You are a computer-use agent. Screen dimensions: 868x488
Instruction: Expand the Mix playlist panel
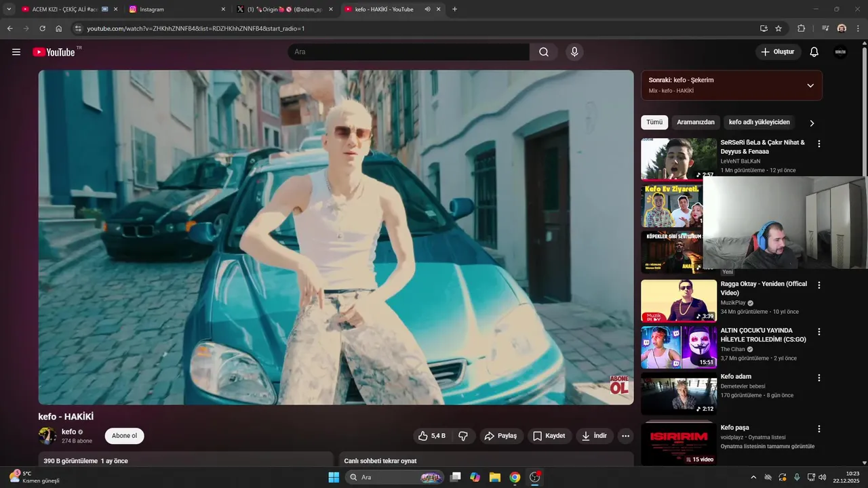[x=810, y=85]
